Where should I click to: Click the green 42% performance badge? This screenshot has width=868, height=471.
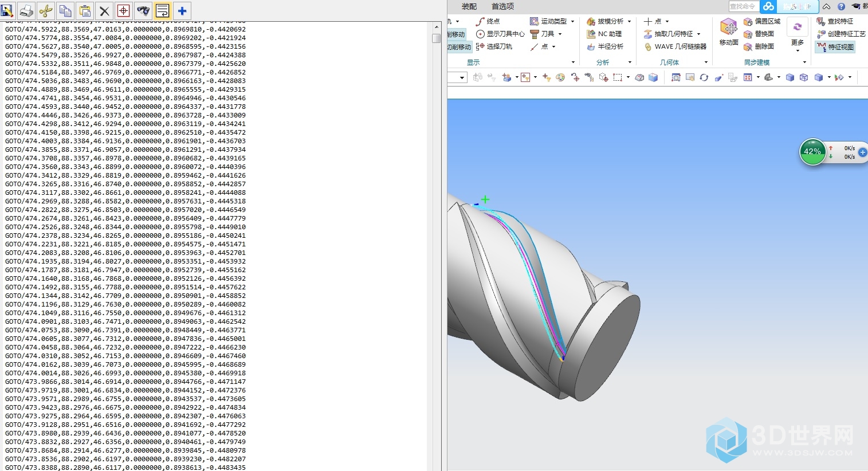pyautogui.click(x=812, y=152)
